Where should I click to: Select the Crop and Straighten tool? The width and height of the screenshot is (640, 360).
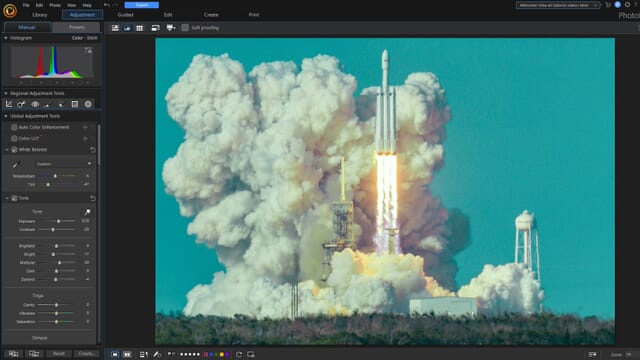click(x=9, y=104)
